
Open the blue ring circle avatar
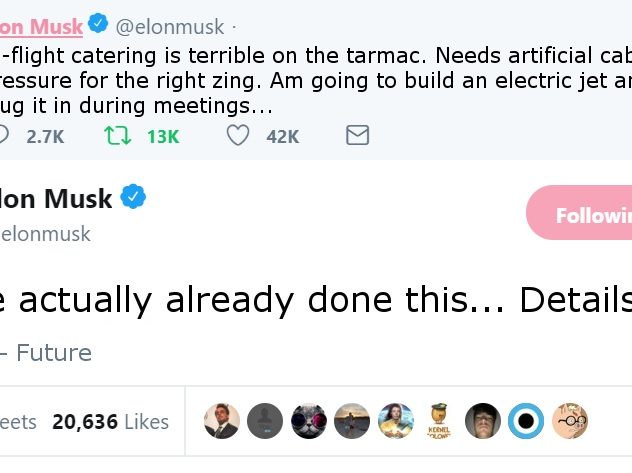click(526, 421)
